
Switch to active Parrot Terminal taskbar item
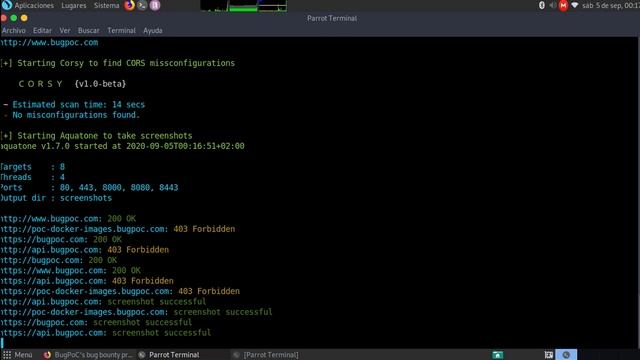[x=169, y=355]
